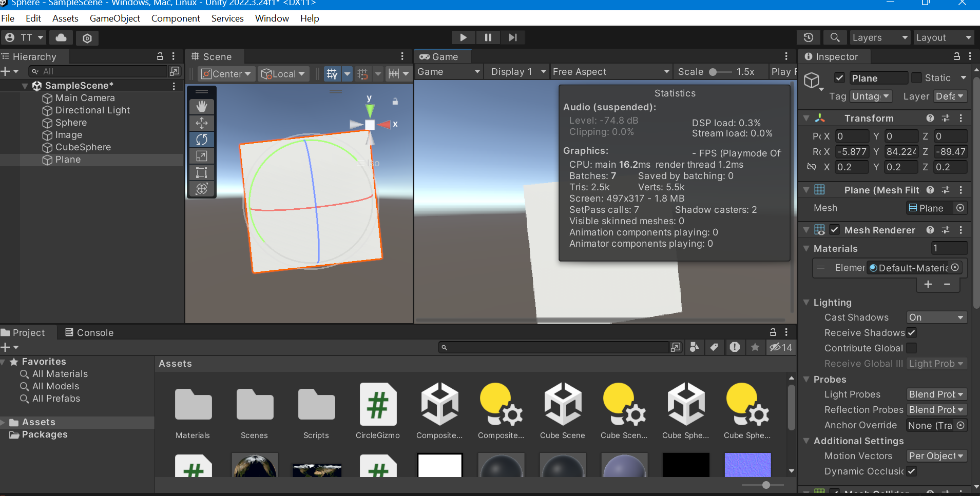Select the Scale tool in Scene toolbar

pyautogui.click(x=202, y=156)
